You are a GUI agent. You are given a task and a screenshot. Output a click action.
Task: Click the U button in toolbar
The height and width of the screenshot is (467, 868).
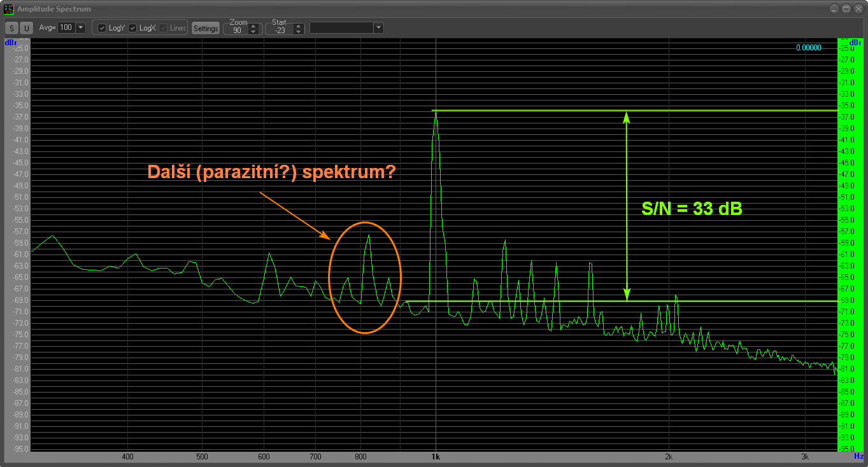26,28
